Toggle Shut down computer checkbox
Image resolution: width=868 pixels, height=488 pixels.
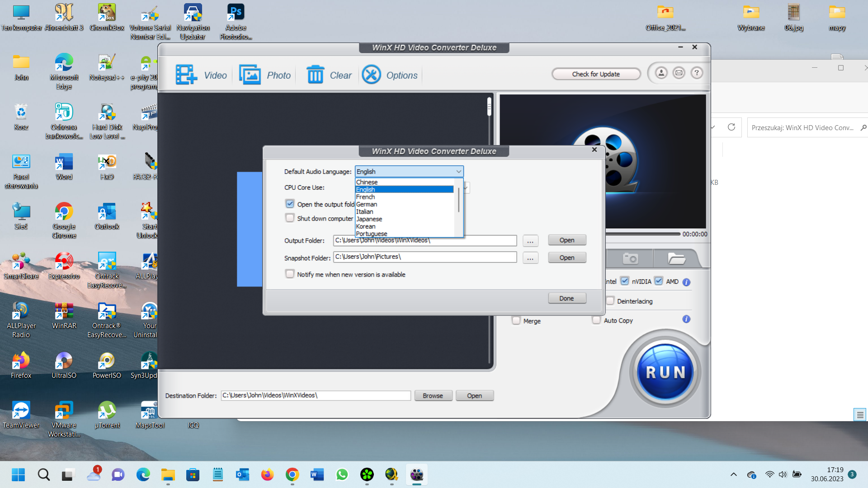pos(290,218)
